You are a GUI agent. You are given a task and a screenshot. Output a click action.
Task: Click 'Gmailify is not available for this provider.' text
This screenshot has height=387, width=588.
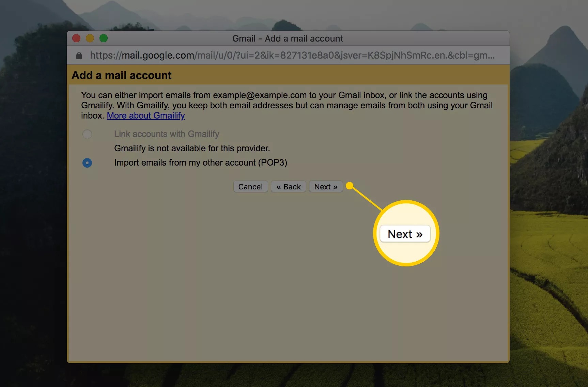(192, 148)
